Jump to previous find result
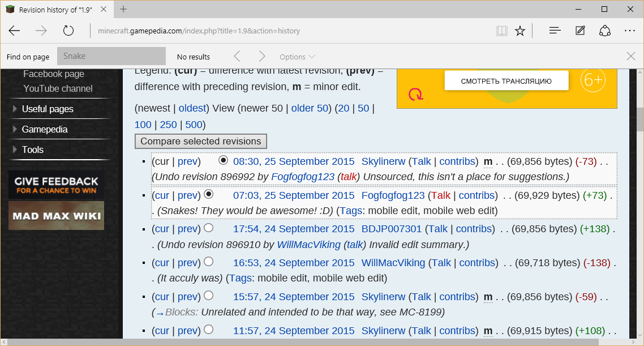This screenshot has width=644, height=346. [237, 56]
